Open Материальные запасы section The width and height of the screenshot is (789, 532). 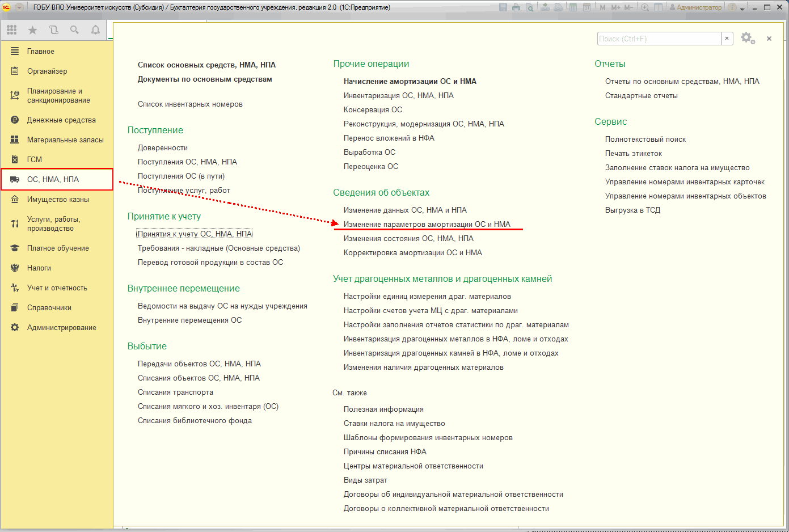click(57, 140)
